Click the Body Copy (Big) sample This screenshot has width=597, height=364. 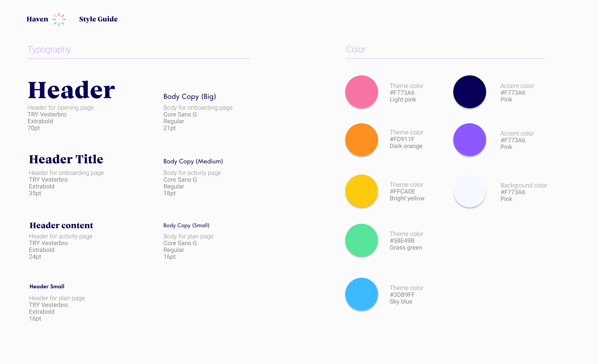pos(190,97)
